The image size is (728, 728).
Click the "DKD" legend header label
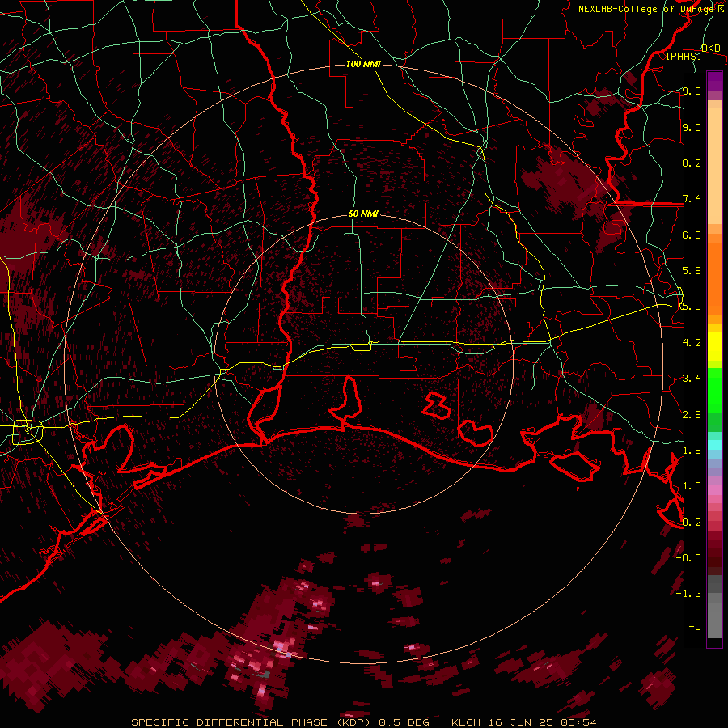tap(711, 48)
